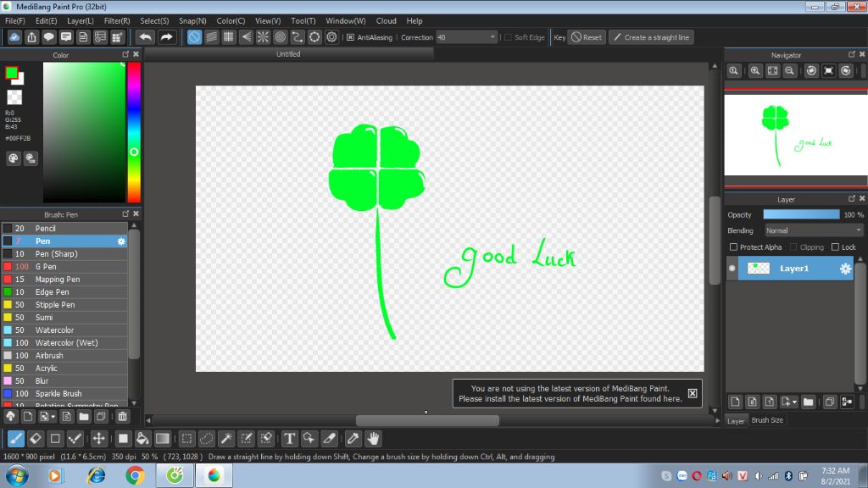Open the Windows Start menu
The height and width of the screenshot is (488, 868).
click(17, 475)
